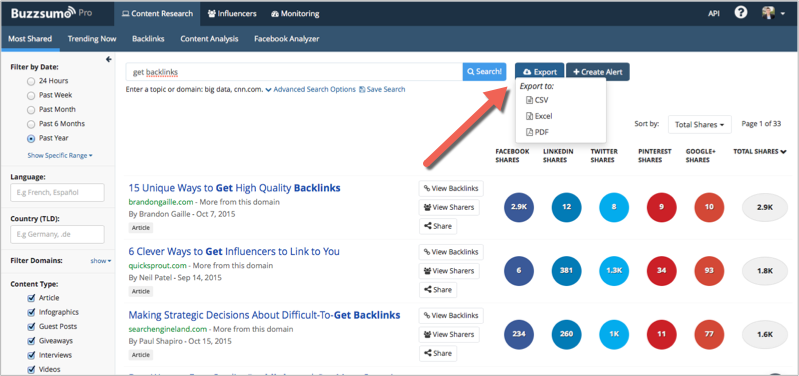Select the Past Week date filter
This screenshot has width=799, height=376.
[31, 95]
